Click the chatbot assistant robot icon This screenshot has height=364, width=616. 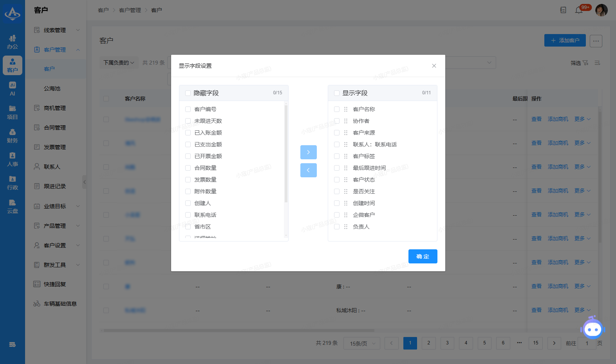tap(593, 329)
